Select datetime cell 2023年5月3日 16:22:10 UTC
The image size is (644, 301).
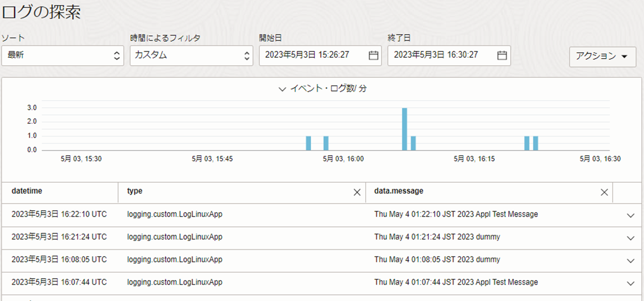59,214
